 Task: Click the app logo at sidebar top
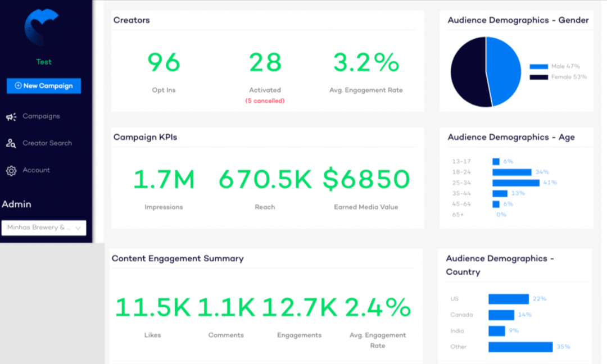tap(43, 26)
